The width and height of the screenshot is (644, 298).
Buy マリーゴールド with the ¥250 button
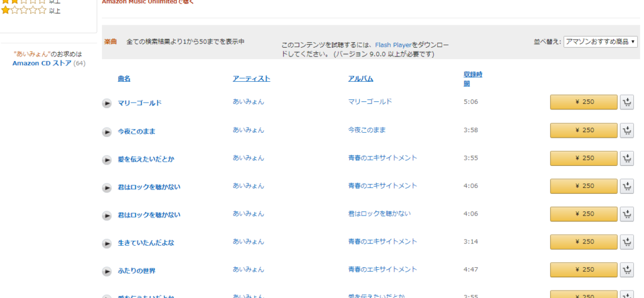click(584, 102)
